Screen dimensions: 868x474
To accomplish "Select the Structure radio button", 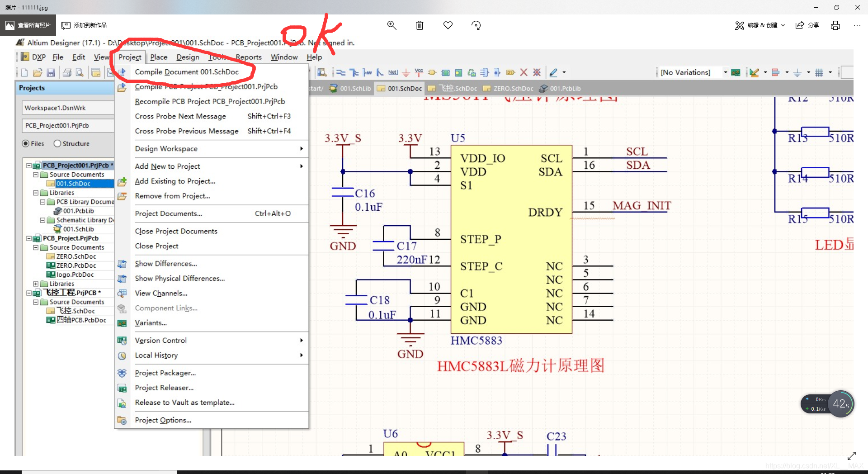I will [x=57, y=143].
